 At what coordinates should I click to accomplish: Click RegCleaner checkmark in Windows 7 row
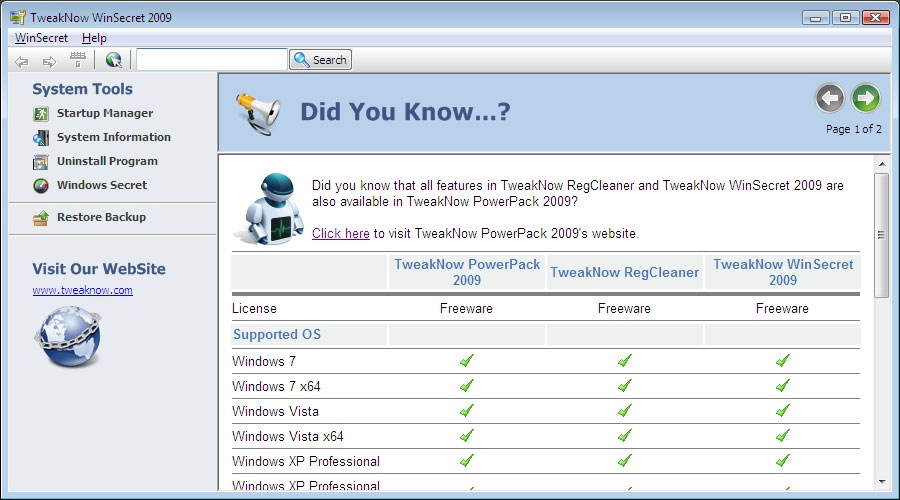coord(624,361)
